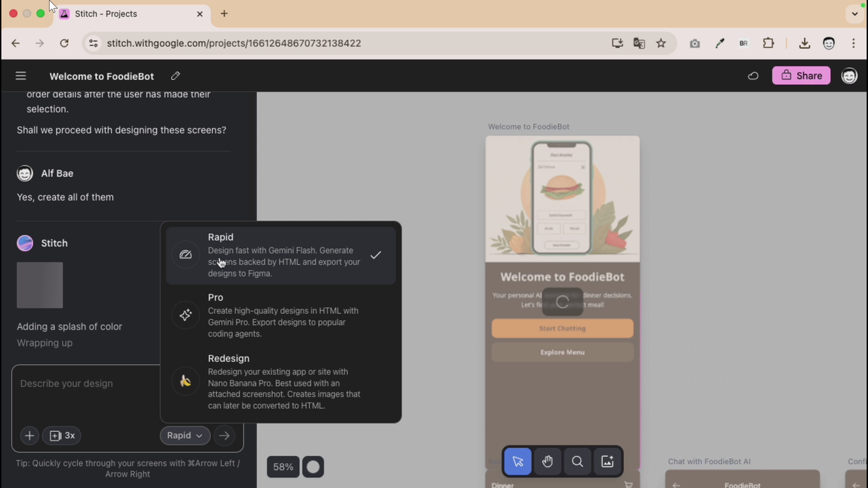Open the camera screenshot extension

click(695, 43)
